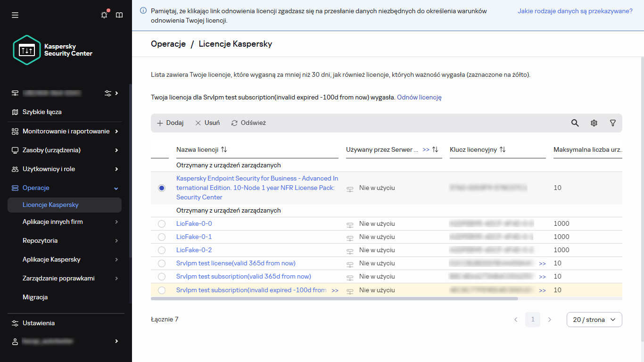Click the search magnifier icon in the toolbar

pyautogui.click(x=575, y=123)
